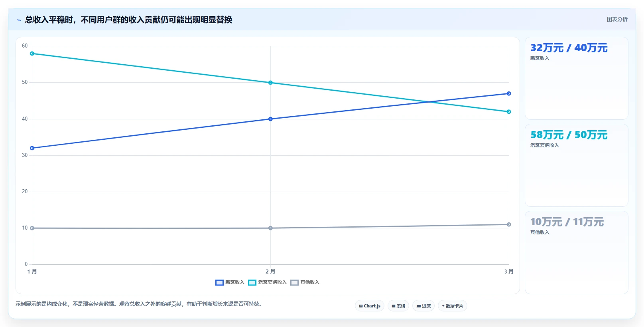Image resolution: width=644 pixels, height=327 pixels.
Task: Select the 新客收入 January data point
Action: pos(32,148)
